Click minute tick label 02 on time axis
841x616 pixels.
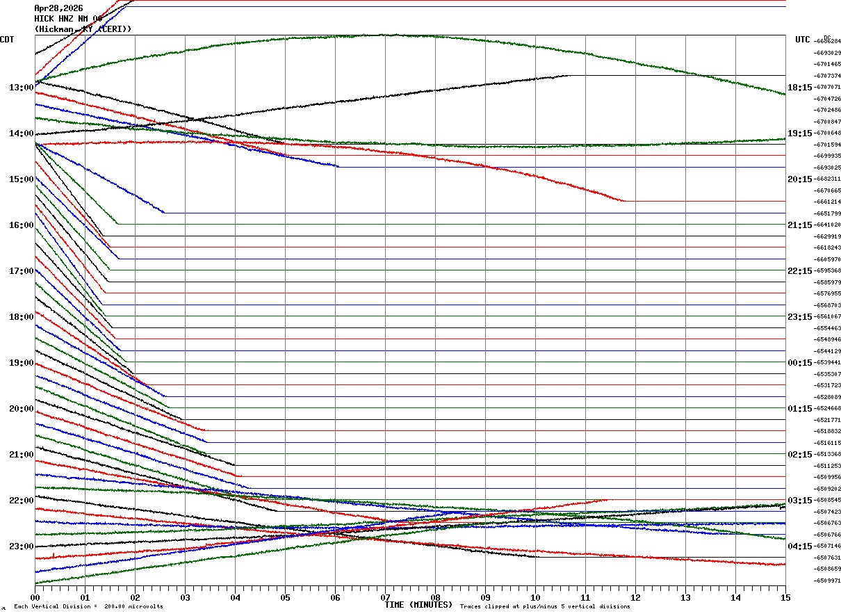pyautogui.click(x=135, y=597)
